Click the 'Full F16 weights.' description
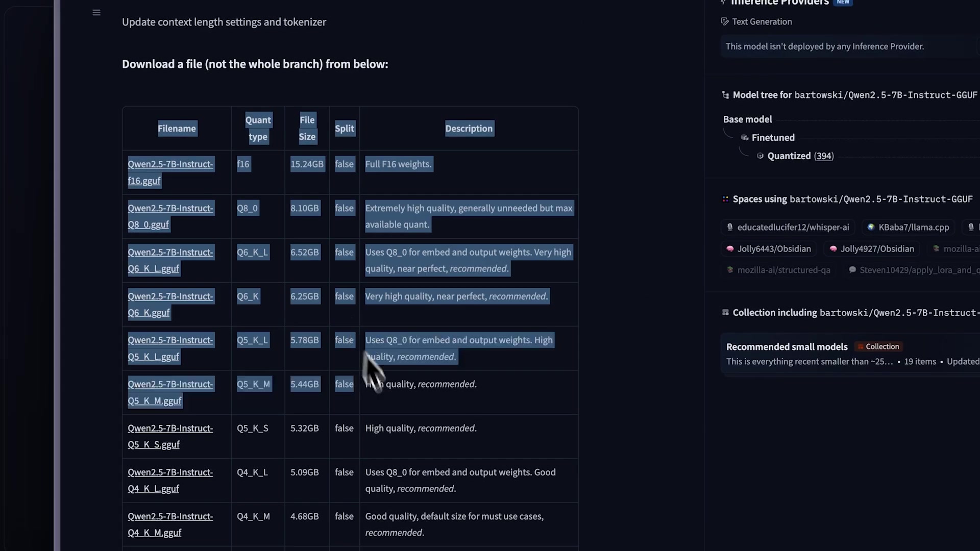 [399, 164]
